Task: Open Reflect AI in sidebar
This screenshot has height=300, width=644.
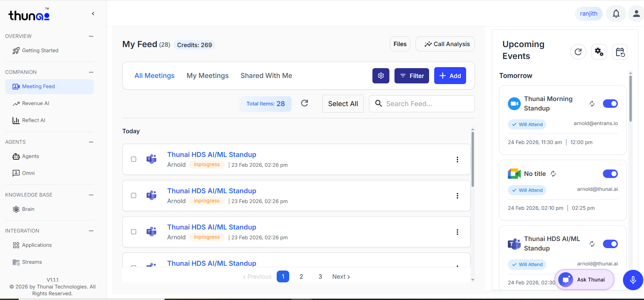Action: point(49,120)
